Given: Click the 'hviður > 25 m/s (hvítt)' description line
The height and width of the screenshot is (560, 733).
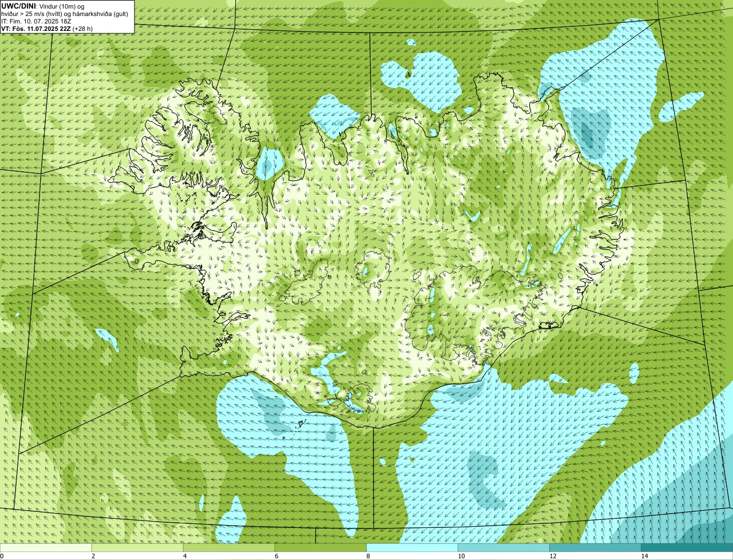Looking at the screenshot, I should [x=65, y=14].
